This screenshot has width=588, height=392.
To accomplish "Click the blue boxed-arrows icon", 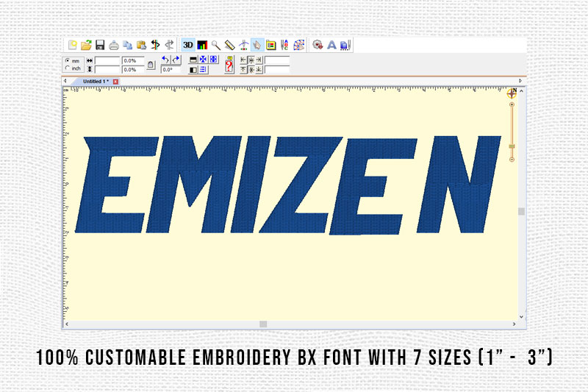I will point(213,60).
